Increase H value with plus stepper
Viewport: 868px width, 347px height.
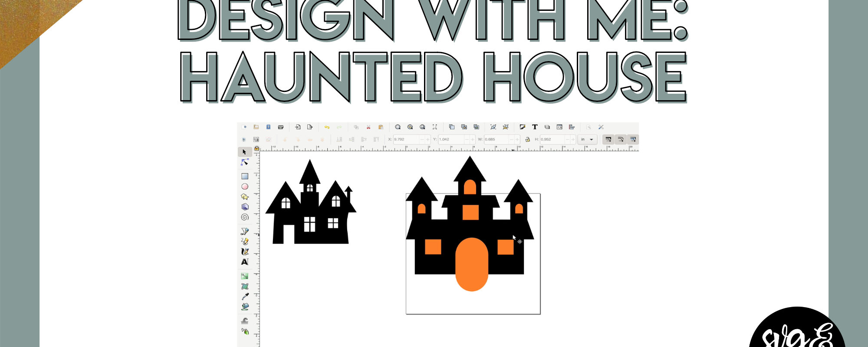(573, 139)
